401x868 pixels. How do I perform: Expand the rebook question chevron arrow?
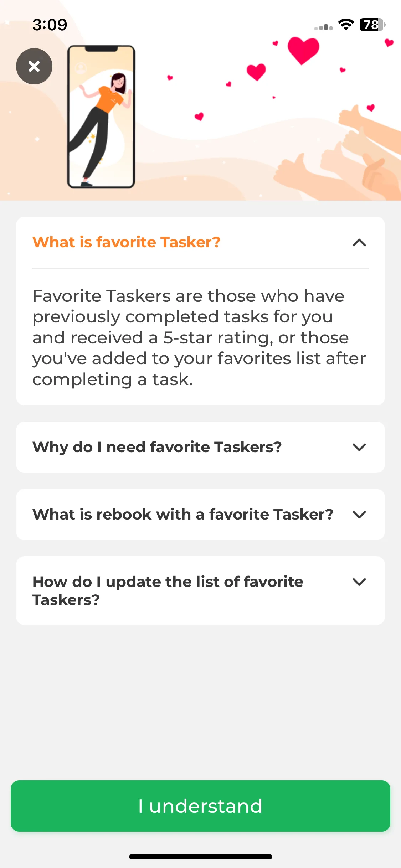coord(359,515)
